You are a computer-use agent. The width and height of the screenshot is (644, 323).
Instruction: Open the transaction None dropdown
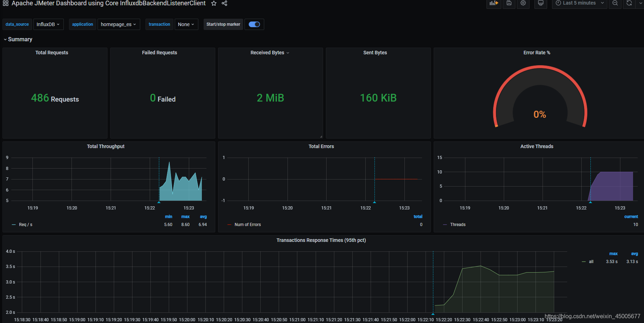pos(186,24)
